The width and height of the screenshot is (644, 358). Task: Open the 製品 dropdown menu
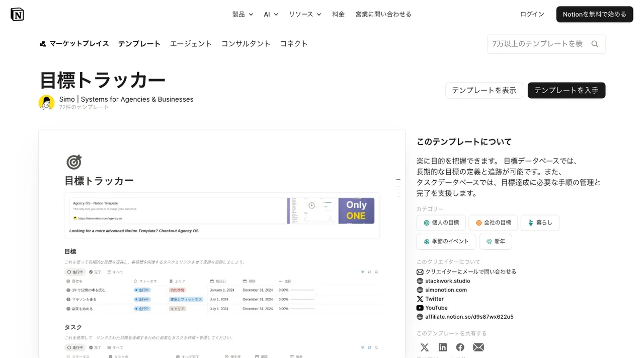(243, 14)
